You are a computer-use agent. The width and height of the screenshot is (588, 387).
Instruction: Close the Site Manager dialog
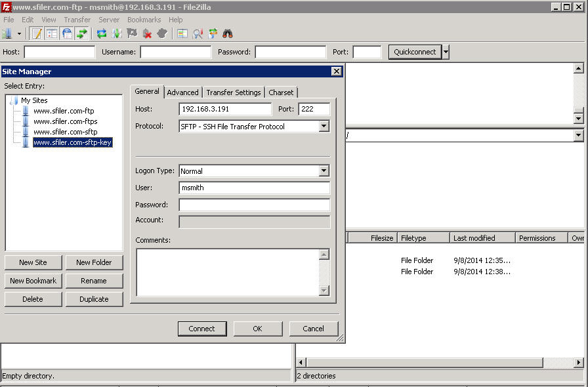pyautogui.click(x=337, y=71)
